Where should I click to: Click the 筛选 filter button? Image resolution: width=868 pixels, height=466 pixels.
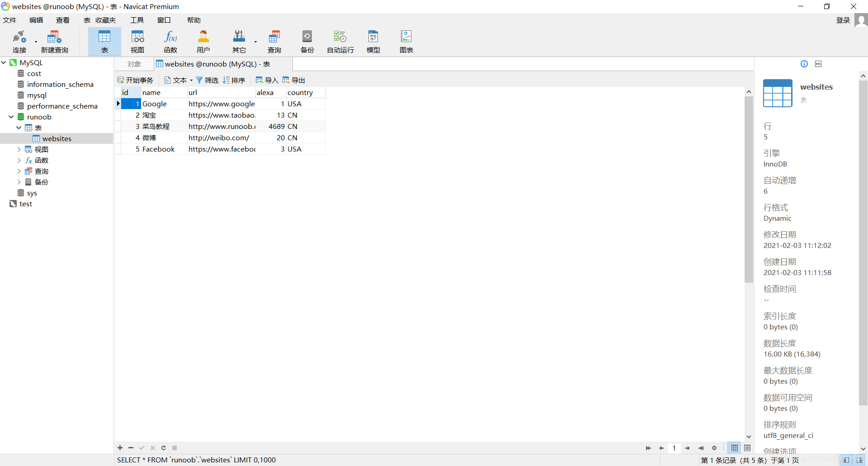click(x=207, y=80)
